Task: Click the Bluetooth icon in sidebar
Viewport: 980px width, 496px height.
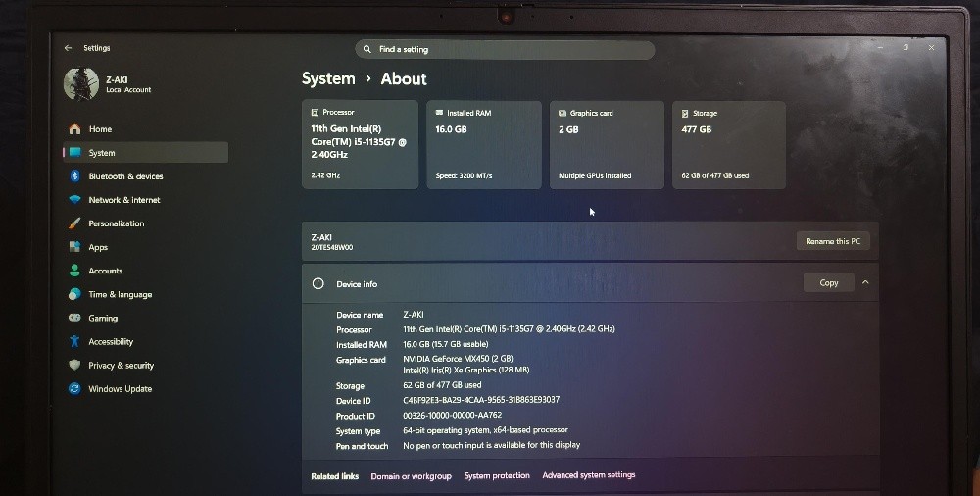Action: [x=75, y=175]
